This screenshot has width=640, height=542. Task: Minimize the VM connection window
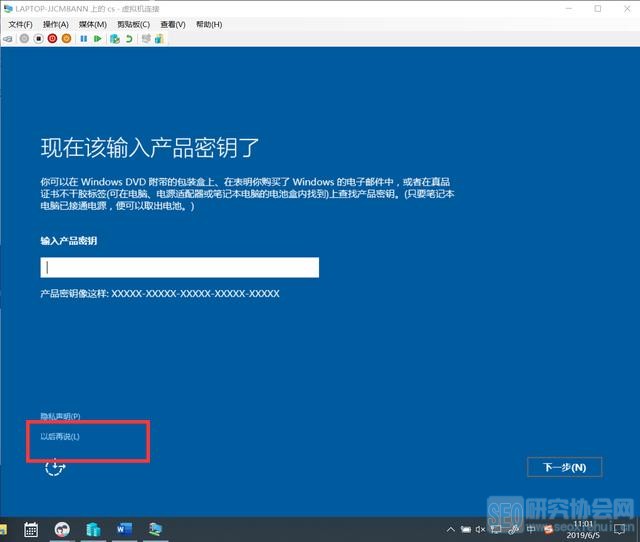[x=569, y=9]
